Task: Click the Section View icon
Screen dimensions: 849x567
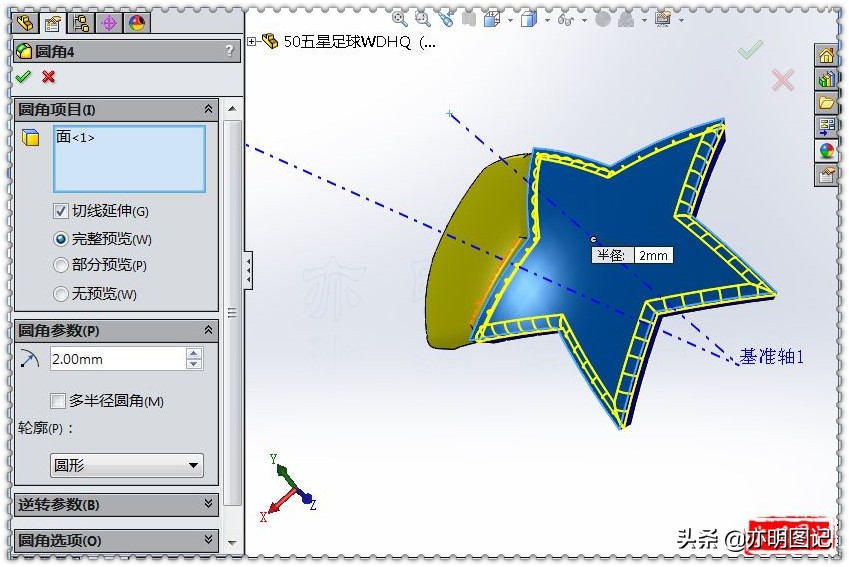Action: point(469,19)
